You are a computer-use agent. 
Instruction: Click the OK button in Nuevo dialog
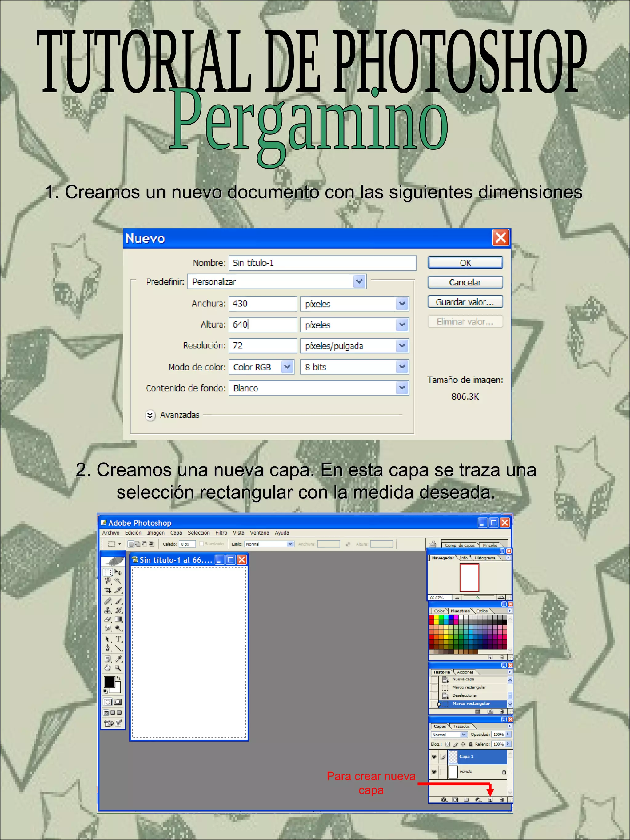pos(465,263)
